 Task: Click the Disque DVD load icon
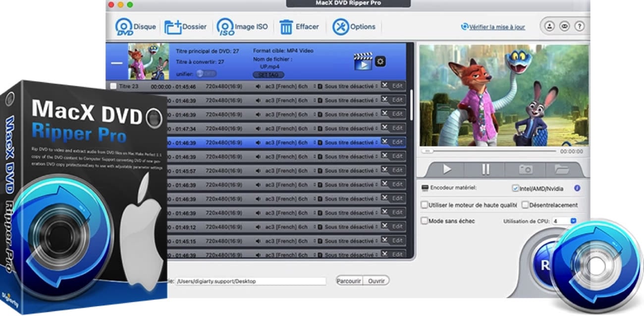tap(124, 27)
